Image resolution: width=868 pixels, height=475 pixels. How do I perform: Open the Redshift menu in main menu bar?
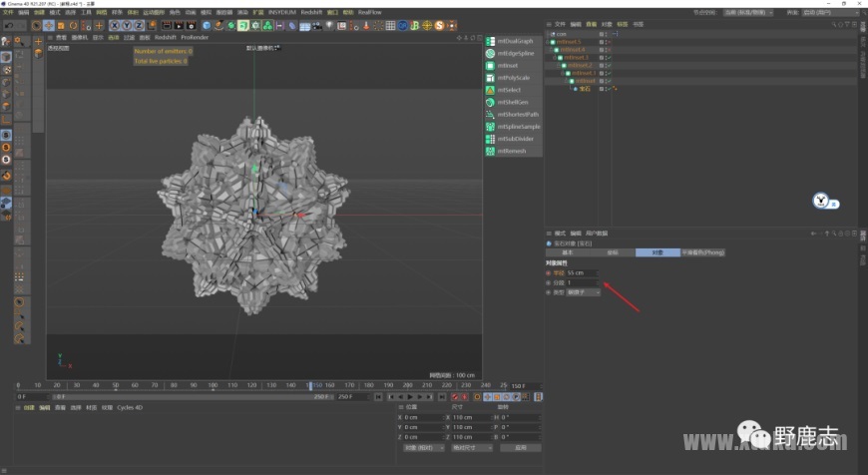pyautogui.click(x=311, y=12)
